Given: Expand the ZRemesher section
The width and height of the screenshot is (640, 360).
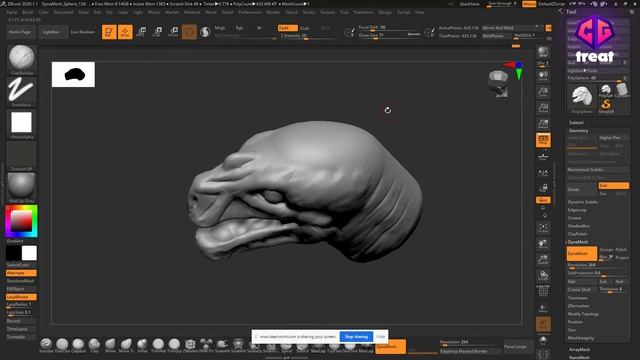Looking at the screenshot, I should 578,306.
